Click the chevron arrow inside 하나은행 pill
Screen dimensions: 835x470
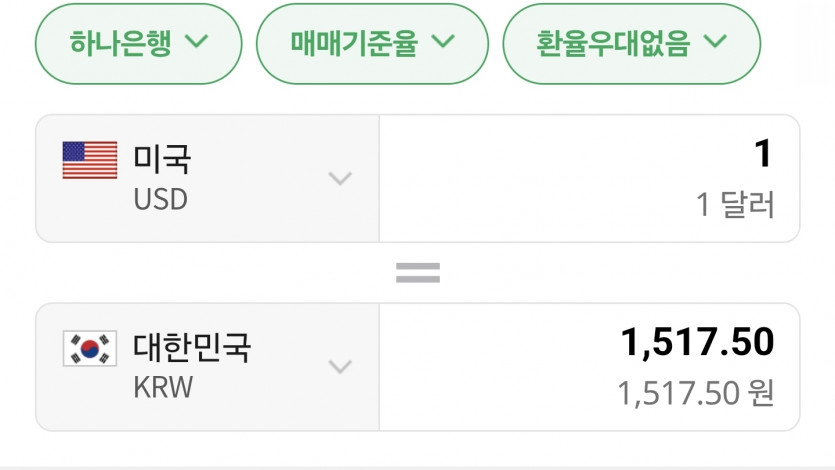point(197,41)
